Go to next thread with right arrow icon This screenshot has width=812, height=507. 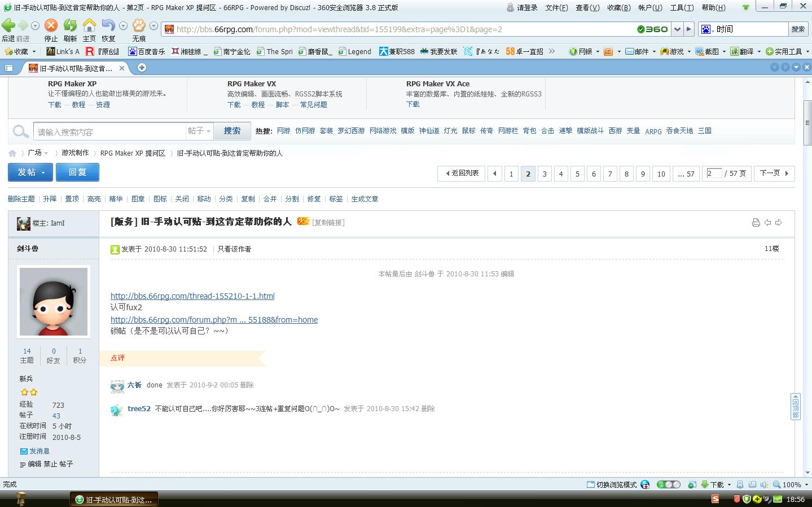pos(779,223)
